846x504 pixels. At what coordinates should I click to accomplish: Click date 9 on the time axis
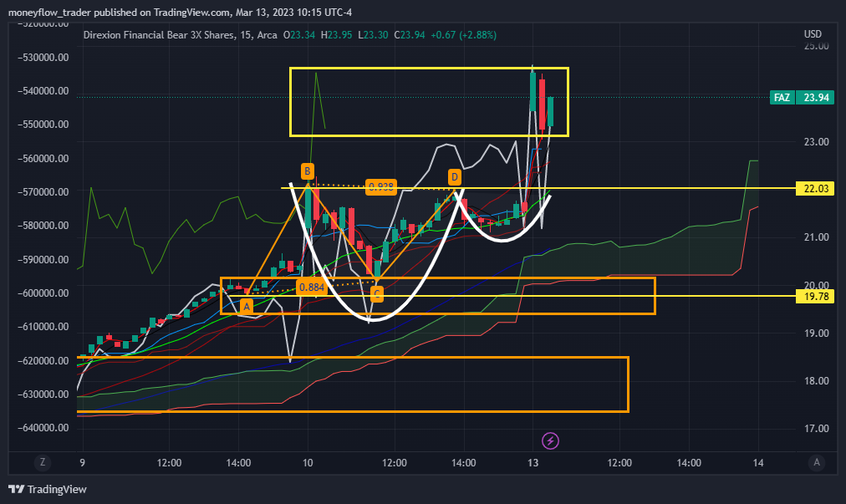pos(82,463)
